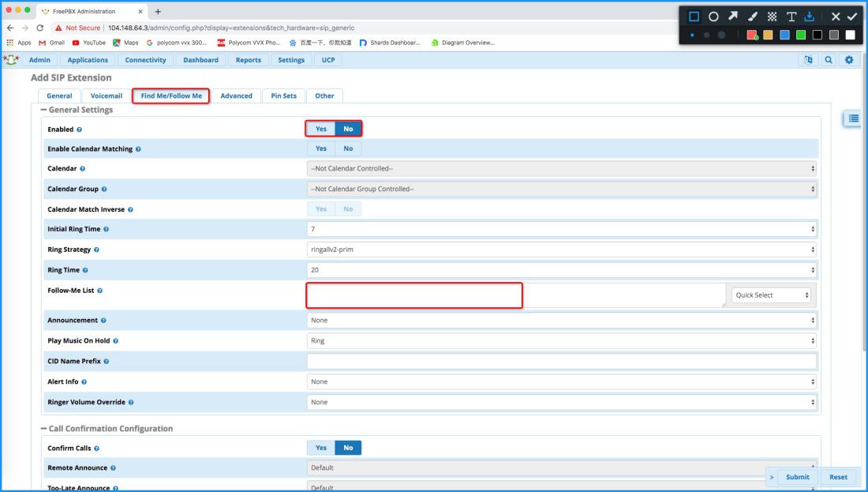
Task: Set Confirm Calls to Yes
Action: pos(321,448)
